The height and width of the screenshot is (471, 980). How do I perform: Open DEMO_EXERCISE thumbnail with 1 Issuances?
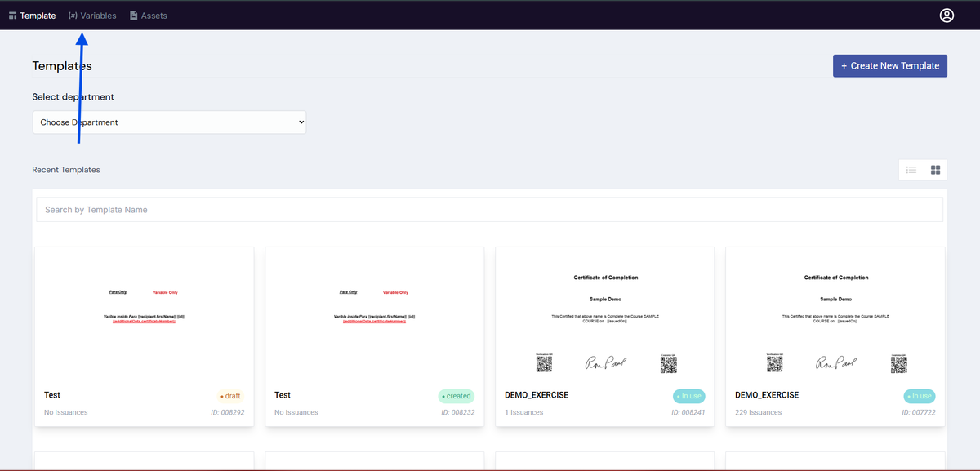pyautogui.click(x=604, y=315)
